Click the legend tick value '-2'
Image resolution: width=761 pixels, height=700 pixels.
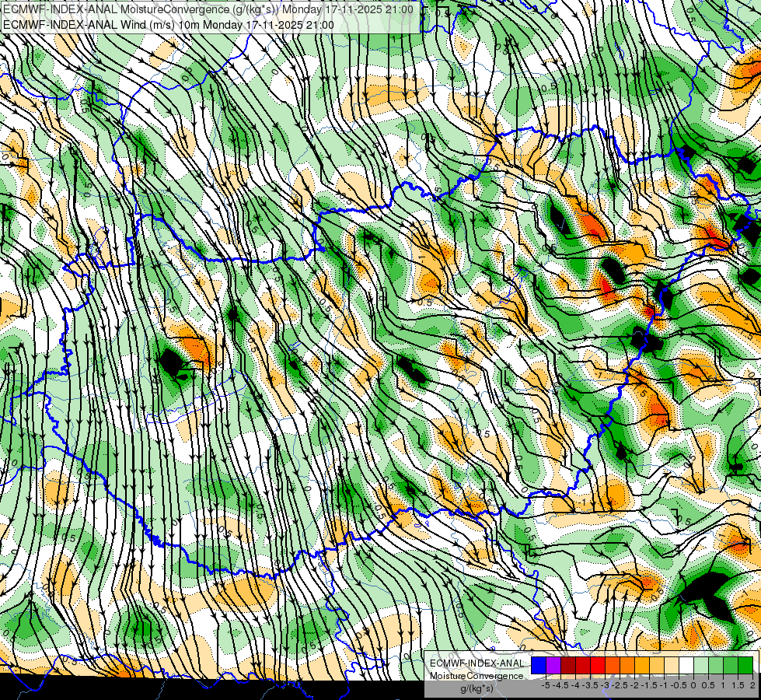(x=634, y=685)
